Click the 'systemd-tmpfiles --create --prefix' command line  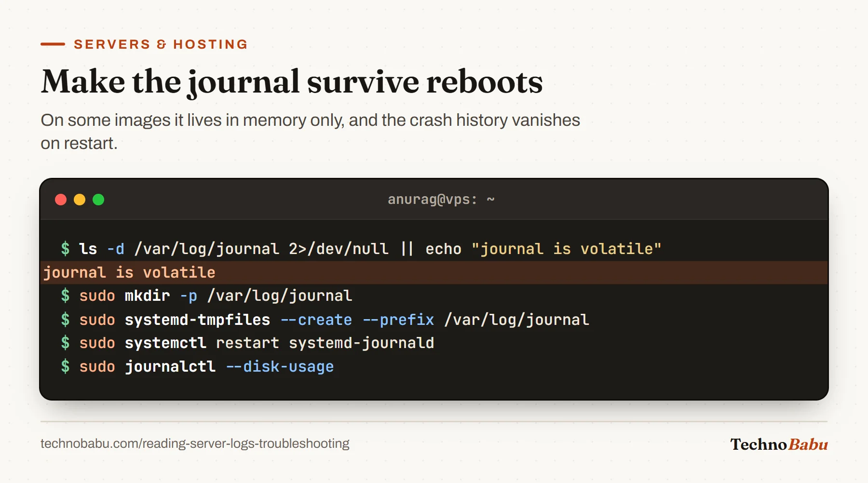325,320
